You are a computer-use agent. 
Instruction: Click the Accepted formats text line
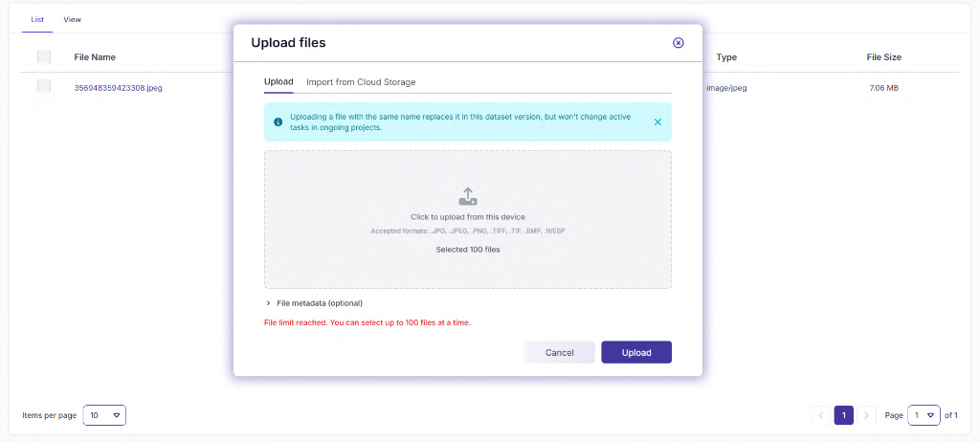tap(467, 232)
